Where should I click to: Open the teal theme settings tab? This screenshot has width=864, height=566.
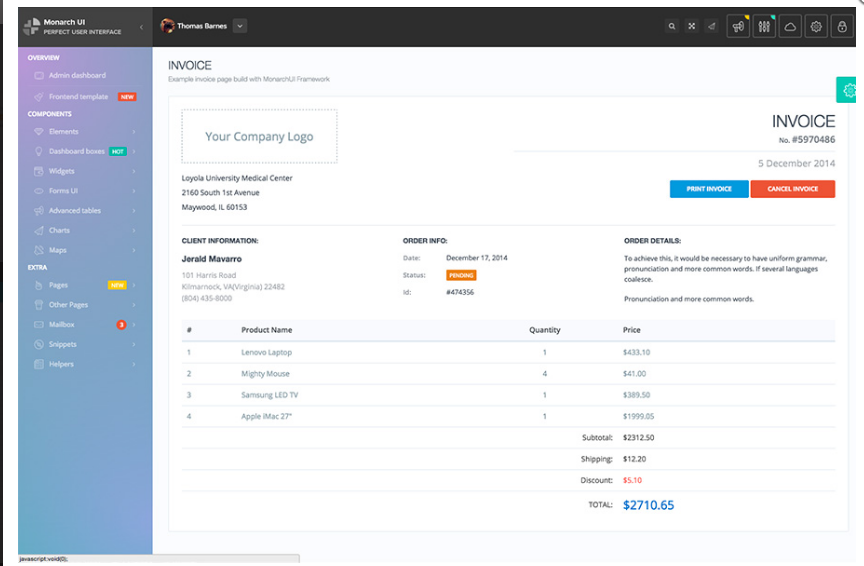click(850, 90)
